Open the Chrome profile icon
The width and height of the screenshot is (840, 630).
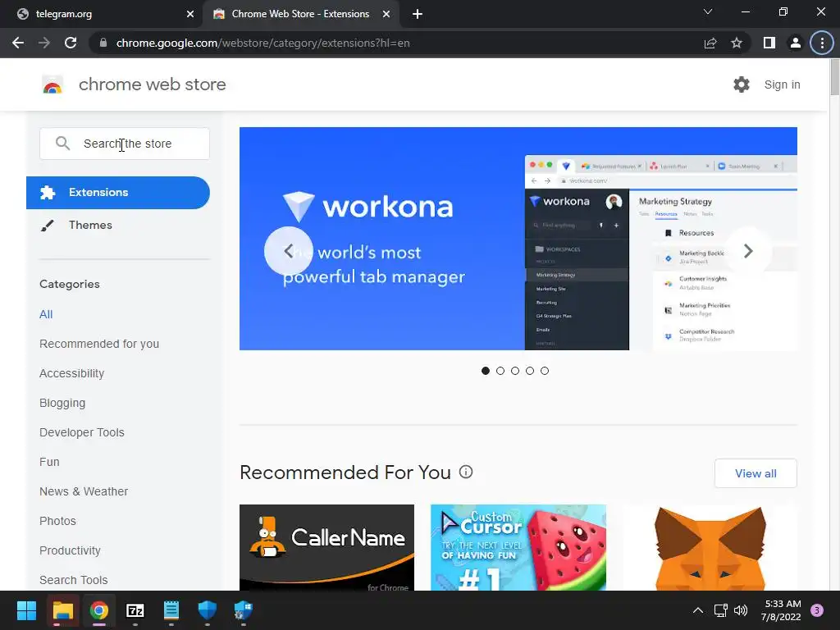(x=796, y=43)
